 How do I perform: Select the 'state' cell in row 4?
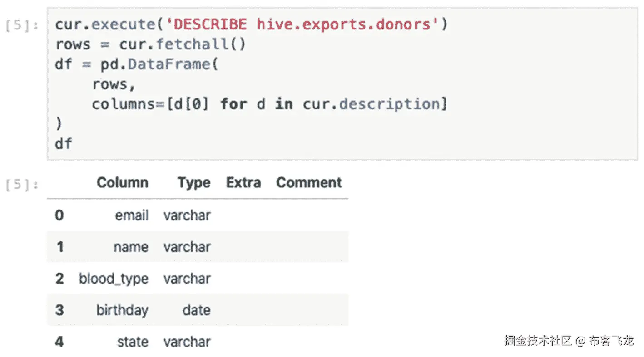[133, 342]
